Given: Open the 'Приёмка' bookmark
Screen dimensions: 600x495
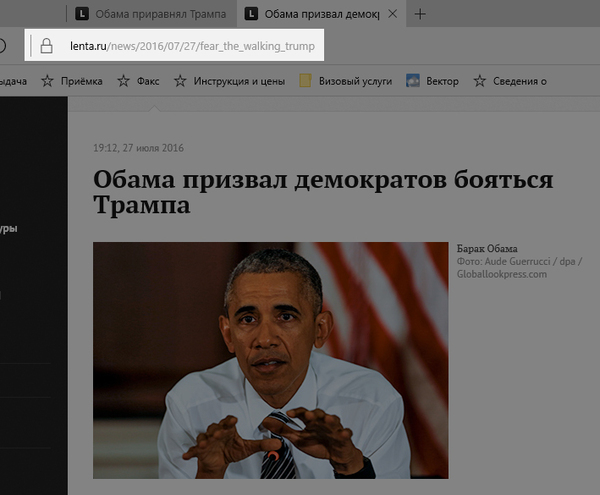Looking at the screenshot, I should coord(81,81).
